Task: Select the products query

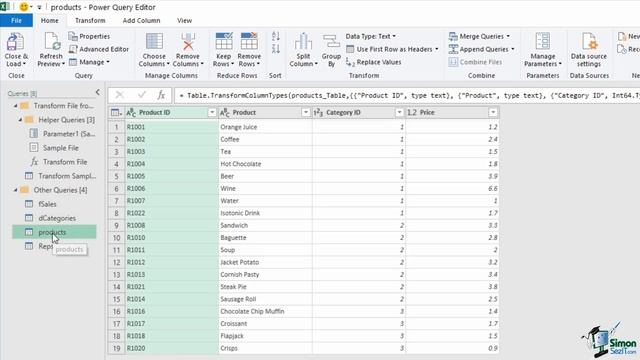Action: click(x=54, y=232)
